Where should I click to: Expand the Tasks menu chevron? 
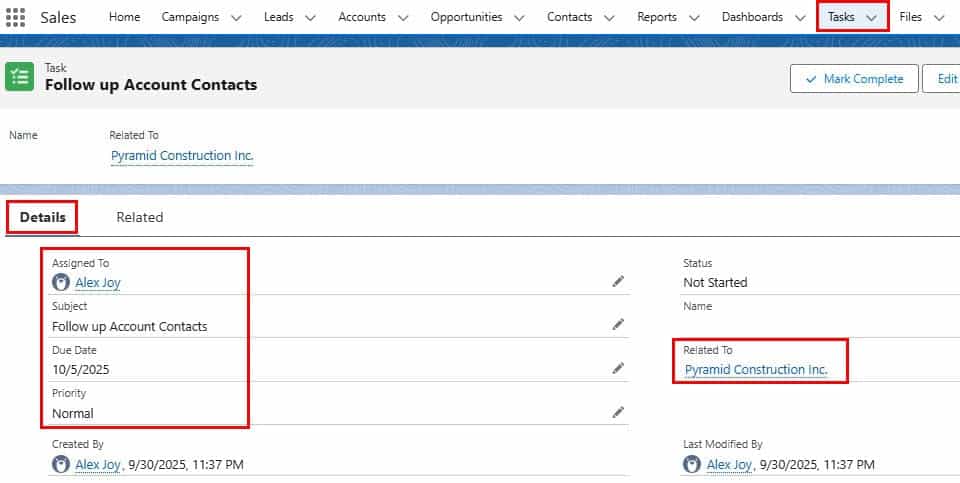871,18
